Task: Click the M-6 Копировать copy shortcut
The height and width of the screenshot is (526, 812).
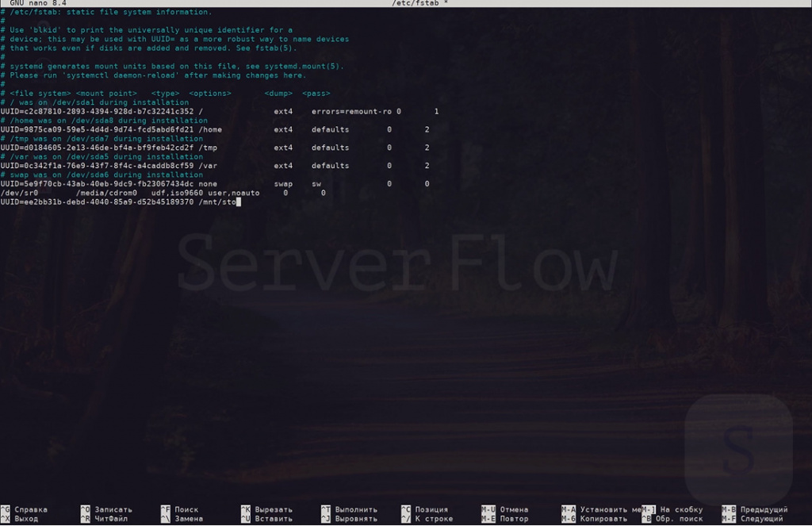Action: [x=594, y=519]
